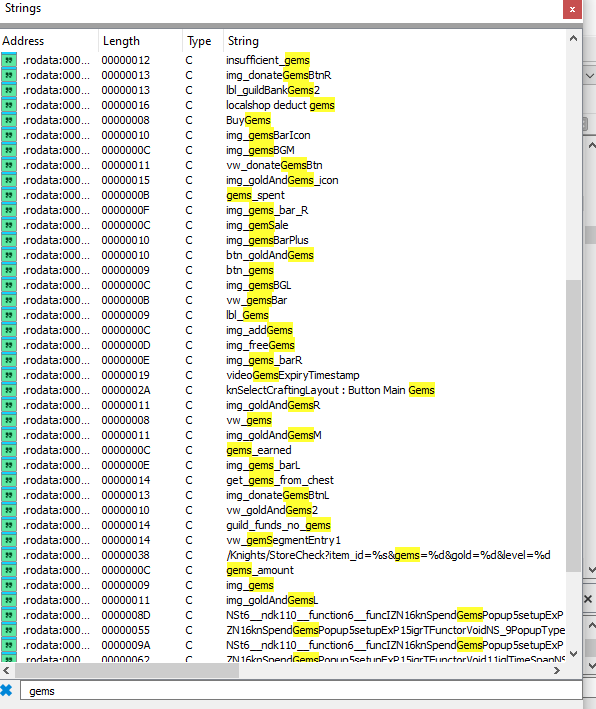Click the string icon beside gems_spent entry
Image resolution: width=596 pixels, height=709 pixels.
[x=9, y=195]
